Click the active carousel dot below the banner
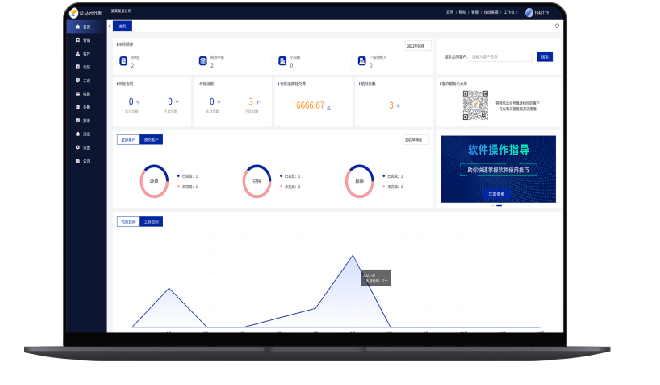The width and height of the screenshot is (660, 385). point(499,206)
